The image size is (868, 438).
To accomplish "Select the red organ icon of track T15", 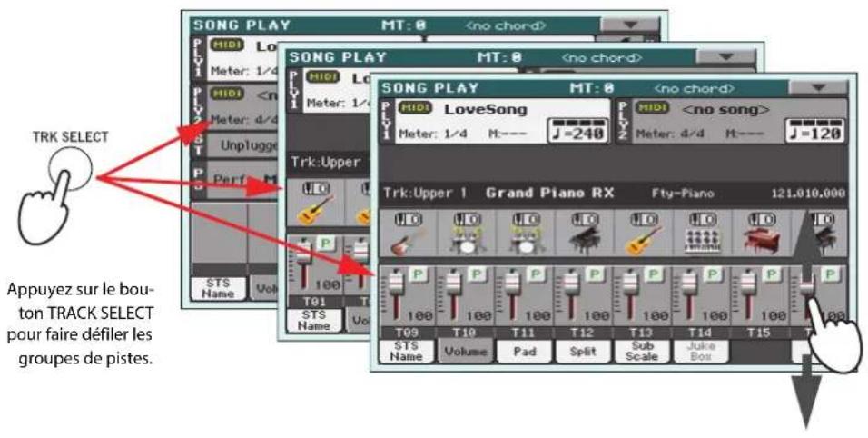I will (762, 242).
